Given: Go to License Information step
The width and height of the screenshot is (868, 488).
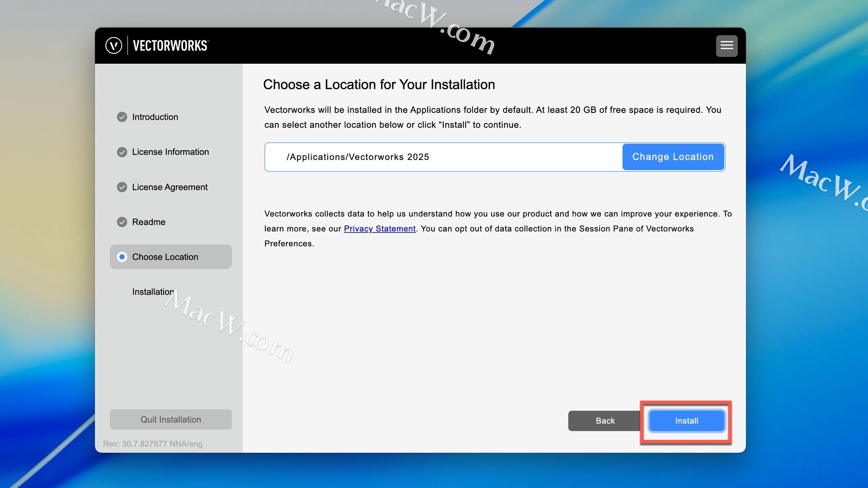Looking at the screenshot, I should tap(170, 152).
